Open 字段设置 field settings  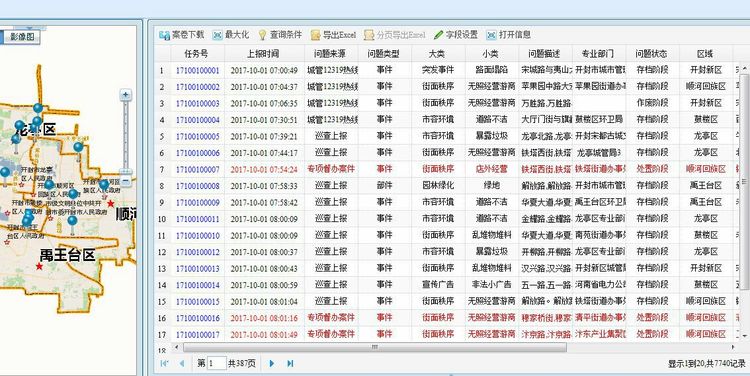point(456,34)
